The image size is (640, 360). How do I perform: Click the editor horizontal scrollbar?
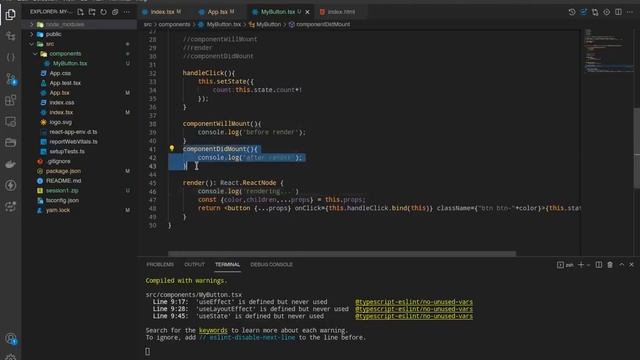342,253
